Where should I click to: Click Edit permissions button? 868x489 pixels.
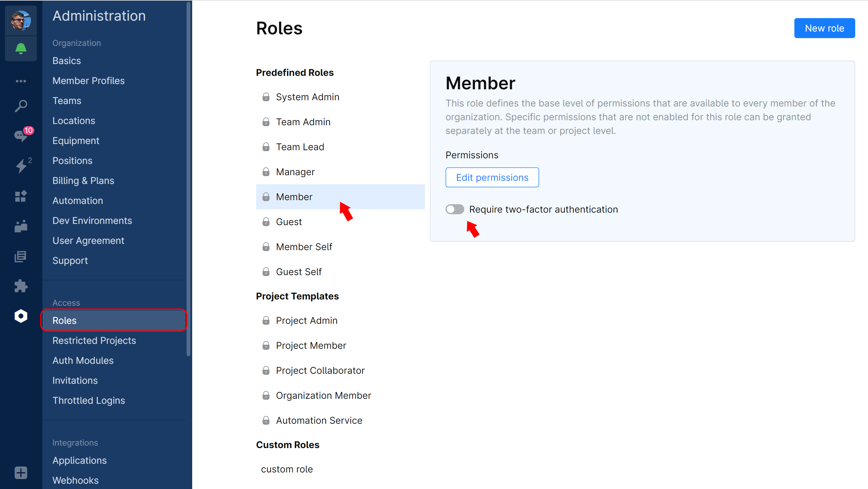[x=492, y=177]
